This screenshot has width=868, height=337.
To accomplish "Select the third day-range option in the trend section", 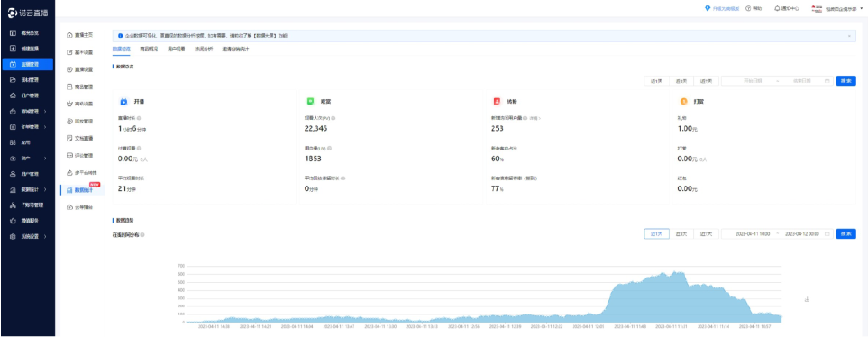I will 707,234.
